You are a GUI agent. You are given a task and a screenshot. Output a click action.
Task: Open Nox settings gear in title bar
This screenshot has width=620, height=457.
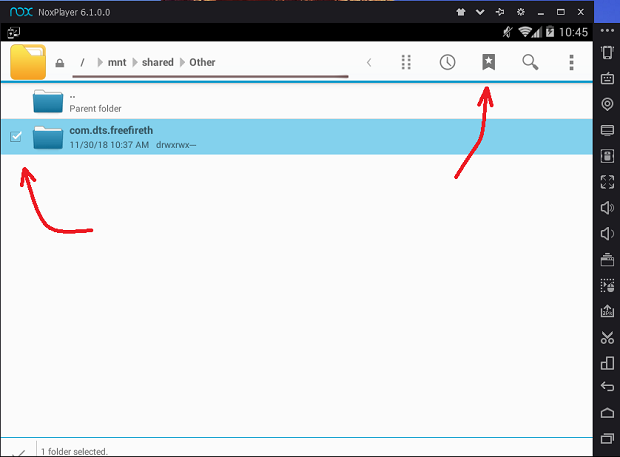pyautogui.click(x=521, y=12)
